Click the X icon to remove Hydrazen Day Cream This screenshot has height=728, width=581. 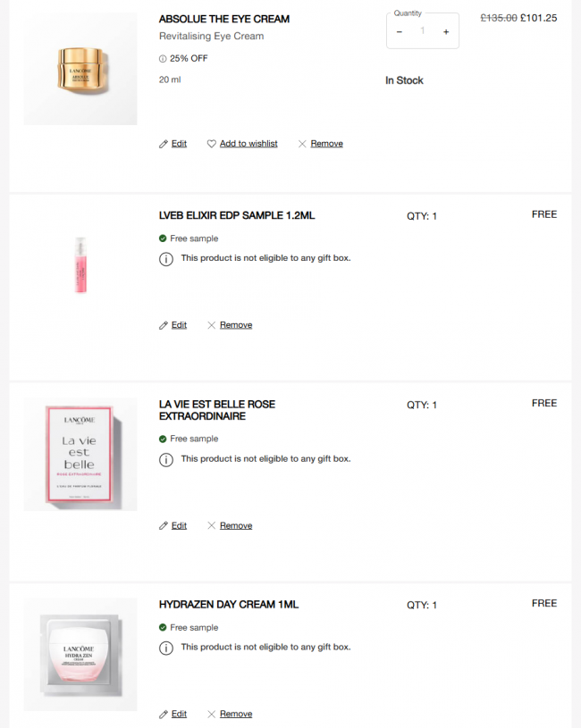tap(212, 715)
